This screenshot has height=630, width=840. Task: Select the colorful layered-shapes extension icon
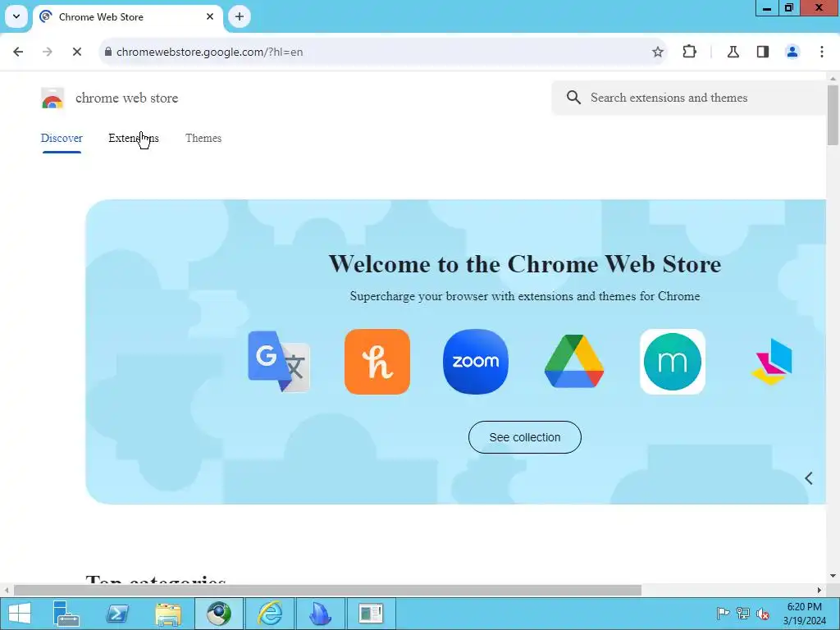click(771, 362)
